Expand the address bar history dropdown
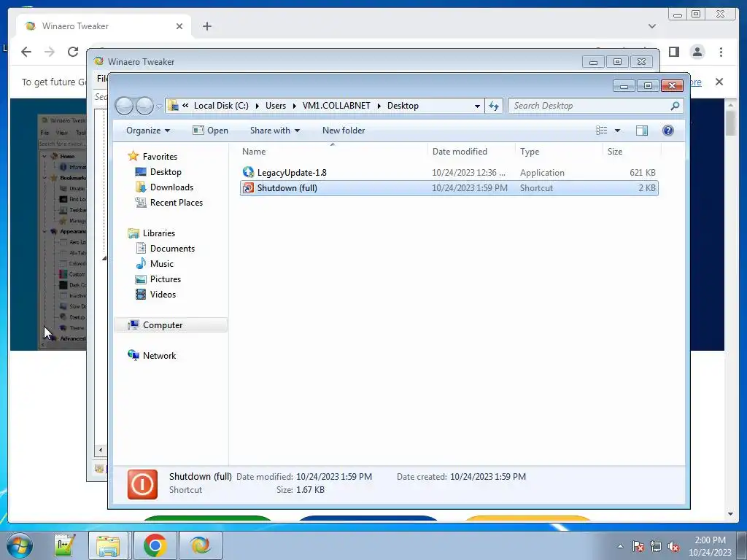This screenshot has height=560, width=747. pyautogui.click(x=477, y=106)
